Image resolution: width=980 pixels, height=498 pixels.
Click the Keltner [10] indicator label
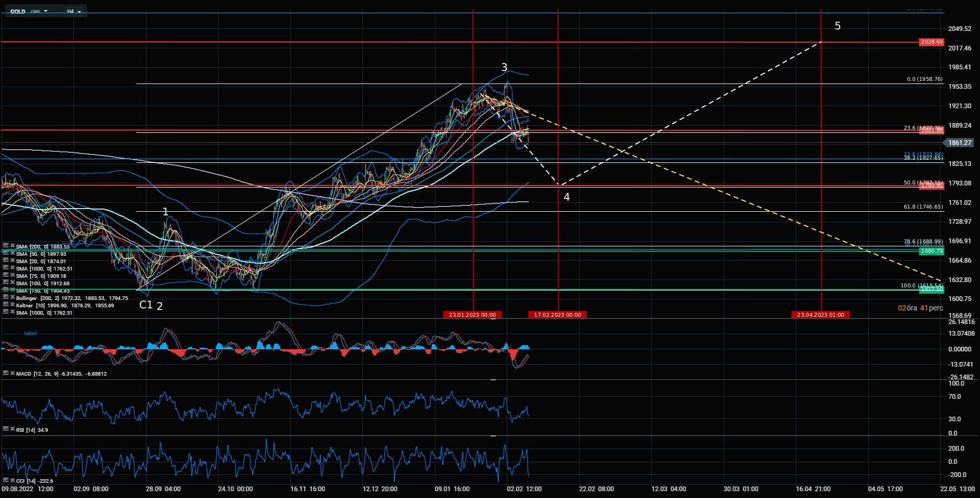[65, 305]
